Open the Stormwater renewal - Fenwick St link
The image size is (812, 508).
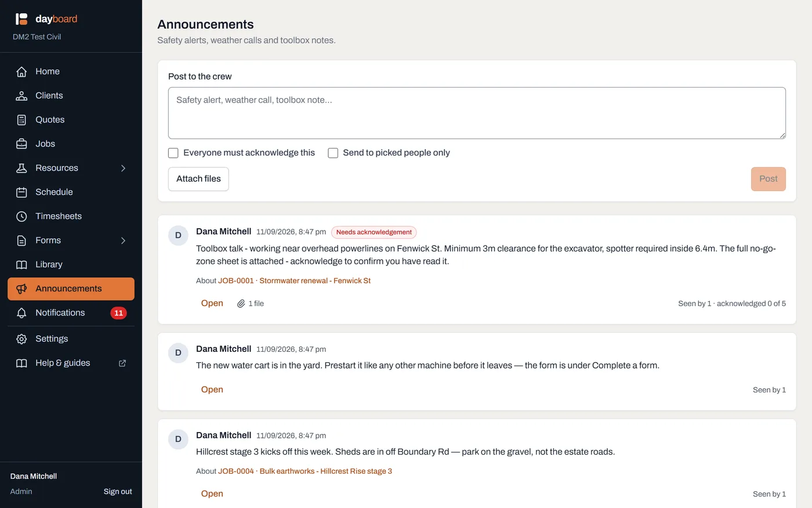315,280
